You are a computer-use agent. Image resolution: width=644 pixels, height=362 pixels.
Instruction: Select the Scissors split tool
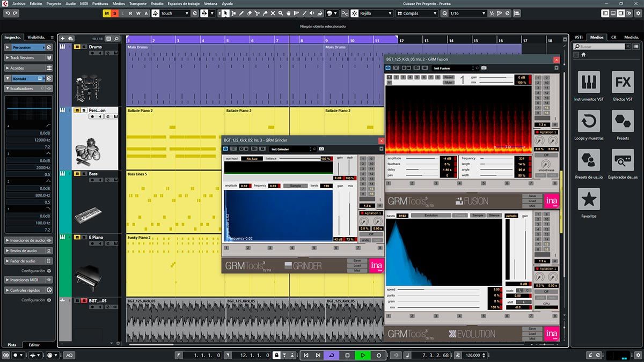click(x=257, y=13)
